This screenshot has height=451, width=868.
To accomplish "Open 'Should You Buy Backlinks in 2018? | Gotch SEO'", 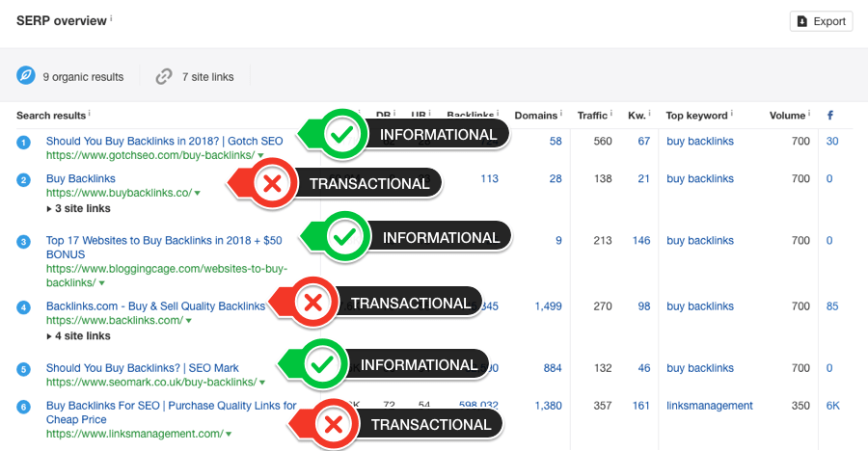I will [x=164, y=141].
